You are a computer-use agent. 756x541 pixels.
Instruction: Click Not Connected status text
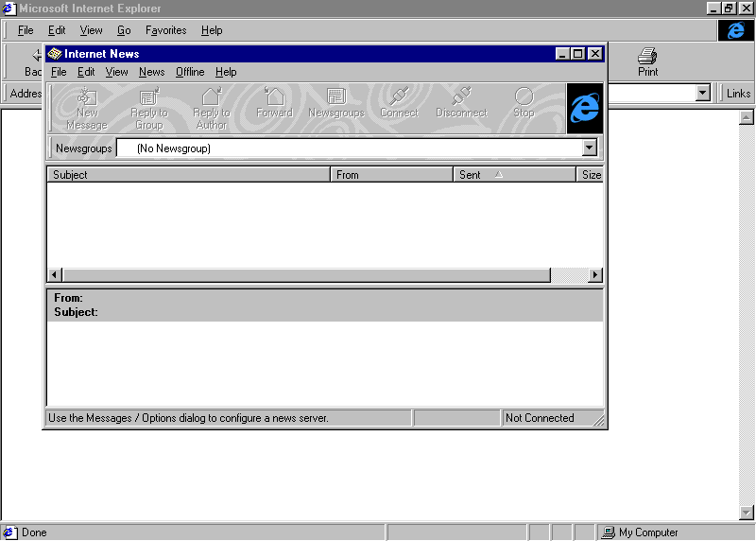click(540, 418)
